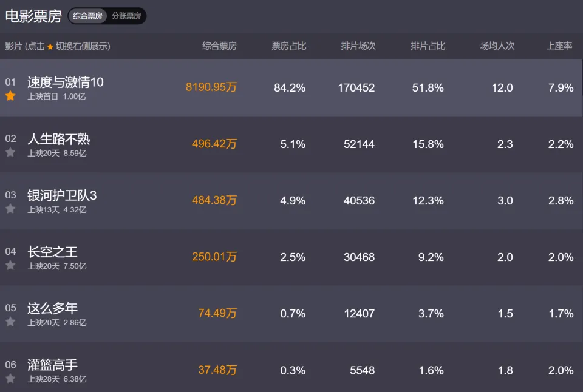The width and height of the screenshot is (583, 392).
Task: Click the 场均人次 column header
Action: [x=497, y=46]
